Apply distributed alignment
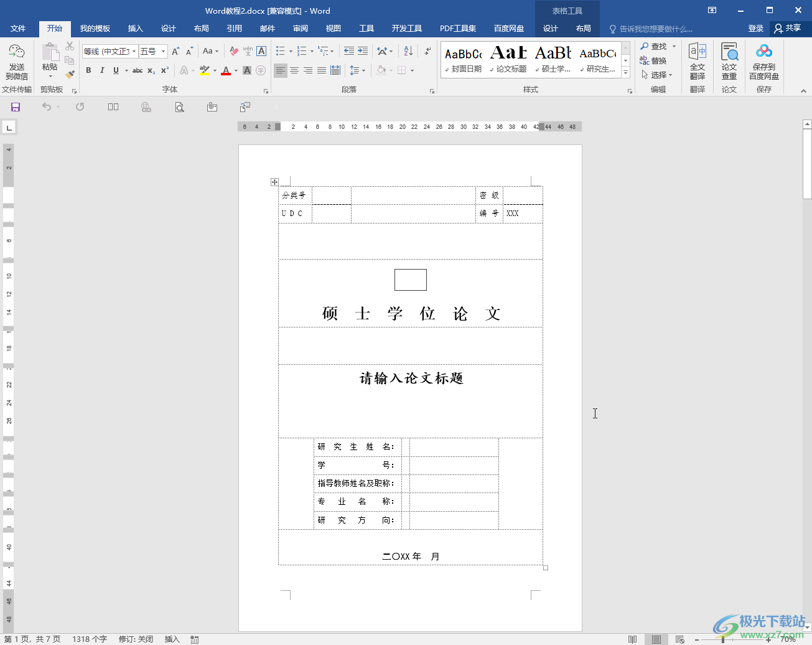Viewport: 812px width, 645px height. click(x=335, y=70)
